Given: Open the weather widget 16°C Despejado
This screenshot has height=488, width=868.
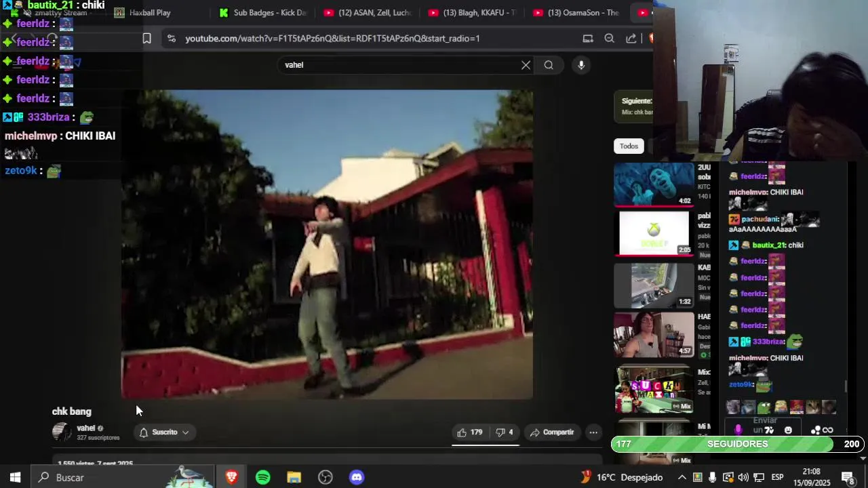Looking at the screenshot, I should tap(620, 477).
